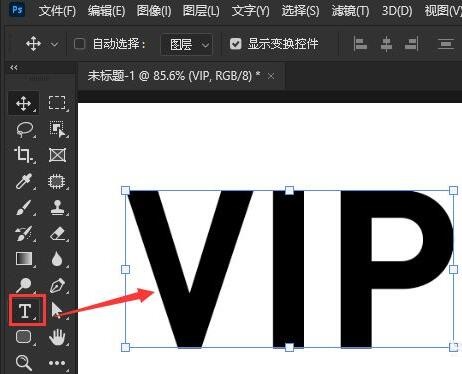Select the Hand tool
The width and height of the screenshot is (462, 374).
57,337
